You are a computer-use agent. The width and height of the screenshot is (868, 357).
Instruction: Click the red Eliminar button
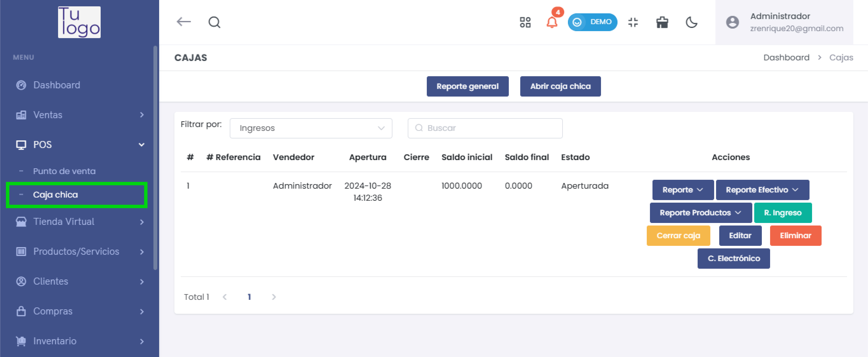point(795,235)
